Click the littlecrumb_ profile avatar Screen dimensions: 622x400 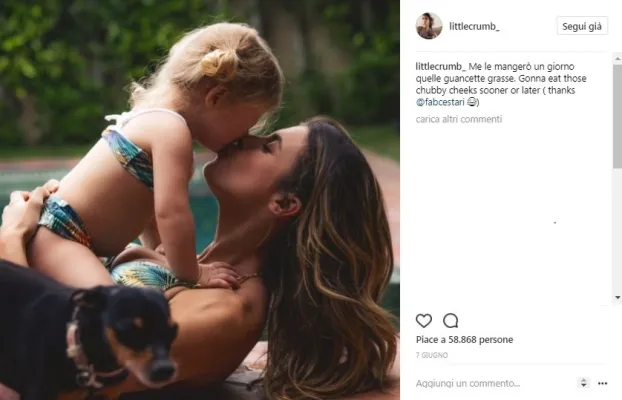429,26
